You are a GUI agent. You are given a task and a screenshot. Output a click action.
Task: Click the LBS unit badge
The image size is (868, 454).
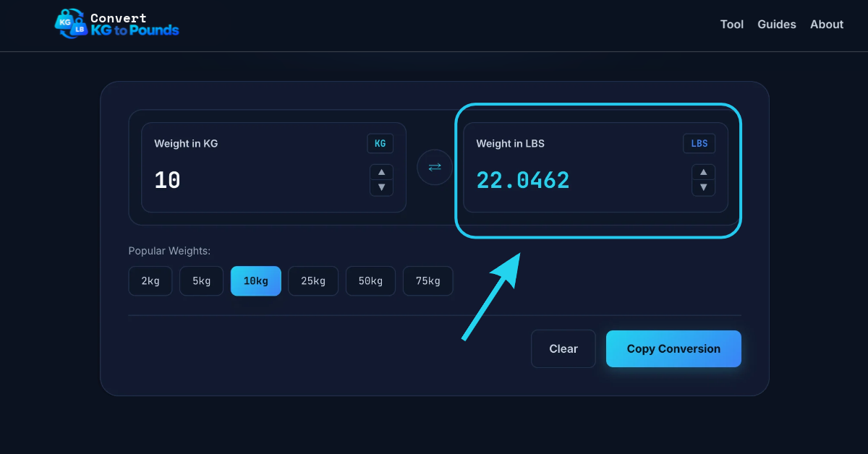(x=699, y=143)
